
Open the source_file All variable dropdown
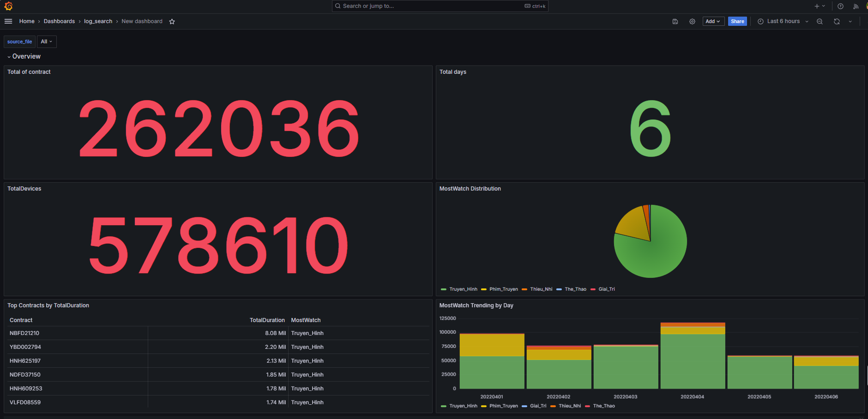coord(47,42)
